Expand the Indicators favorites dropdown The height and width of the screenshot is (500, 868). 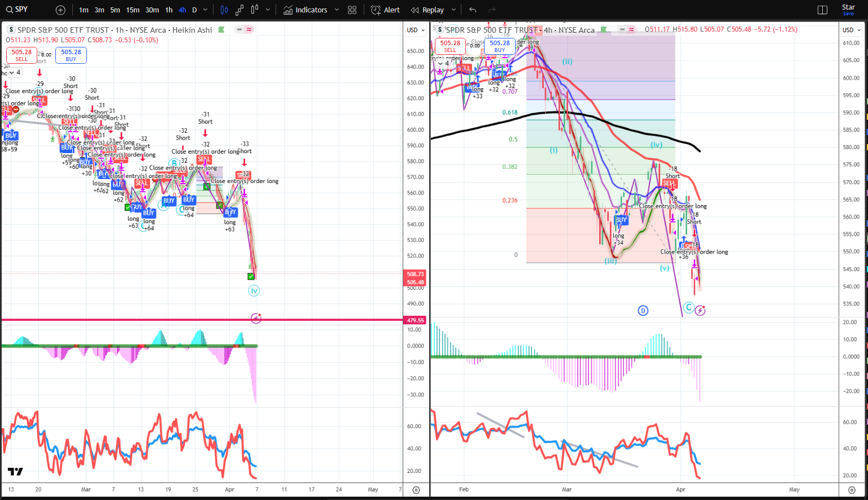[337, 10]
